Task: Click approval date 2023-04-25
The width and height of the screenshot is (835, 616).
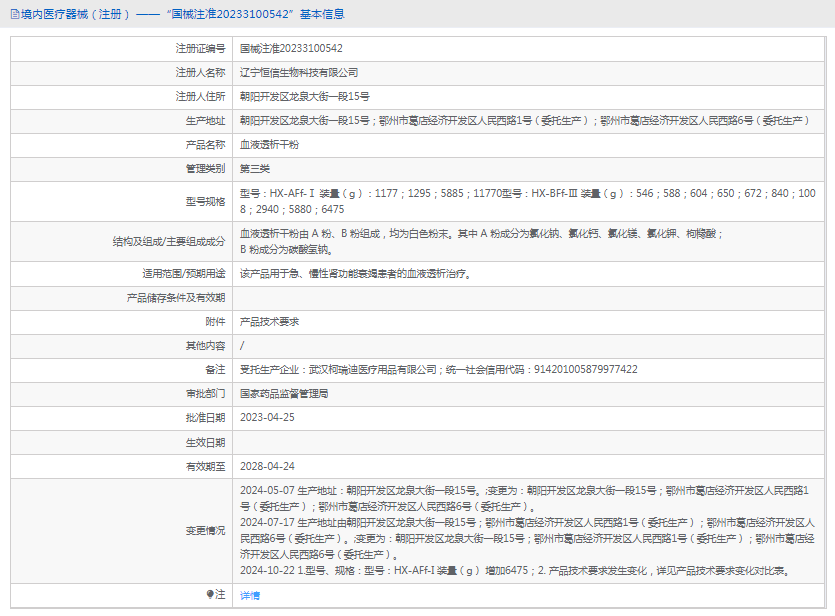Action: point(267,417)
